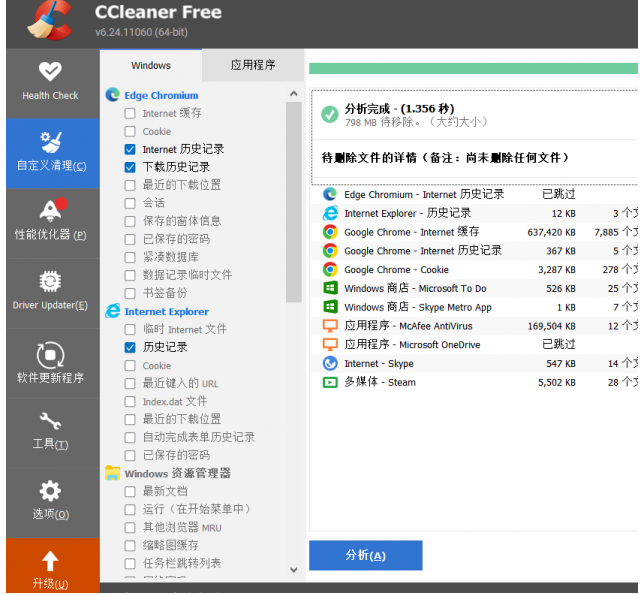Enable 会话 checkbox
Viewport: 640px width, 595px height.
(130, 203)
